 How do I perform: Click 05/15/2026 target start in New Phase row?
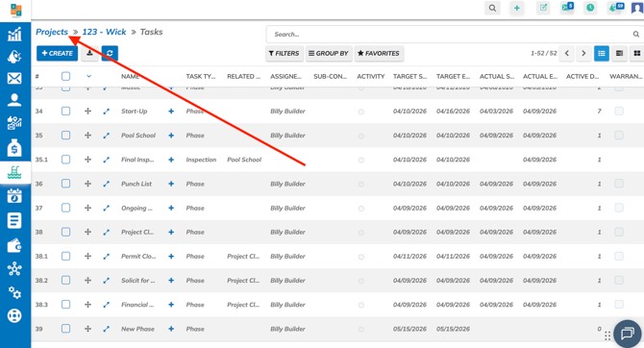[x=409, y=329]
